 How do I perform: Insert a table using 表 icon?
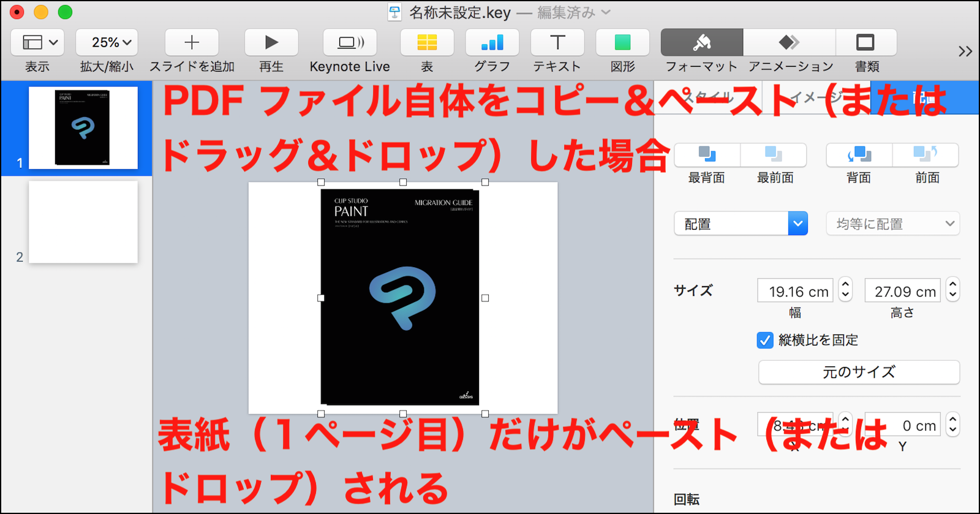427,42
